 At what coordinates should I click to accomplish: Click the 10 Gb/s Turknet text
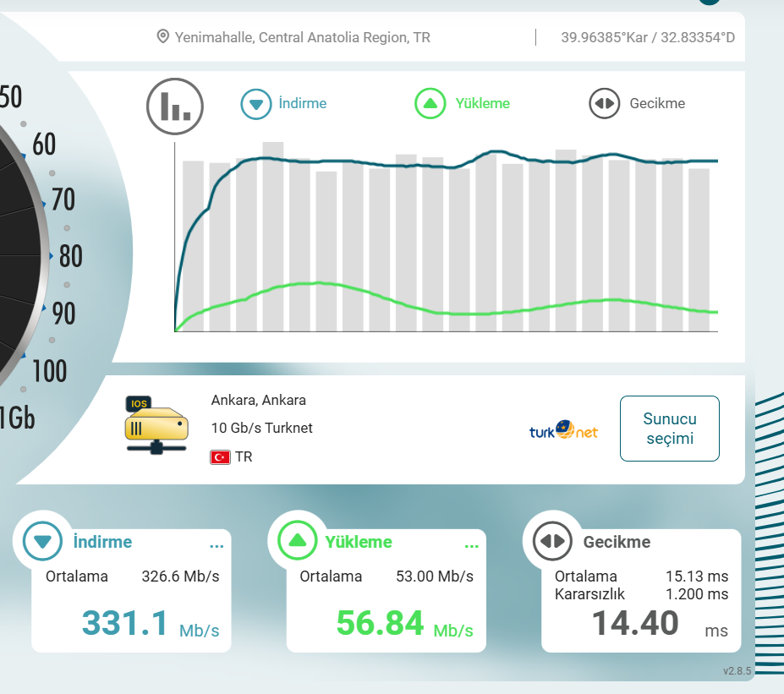click(x=261, y=428)
